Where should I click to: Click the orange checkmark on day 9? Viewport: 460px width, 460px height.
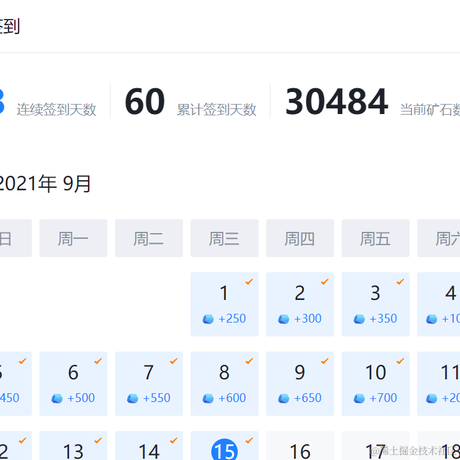pyautogui.click(x=325, y=361)
